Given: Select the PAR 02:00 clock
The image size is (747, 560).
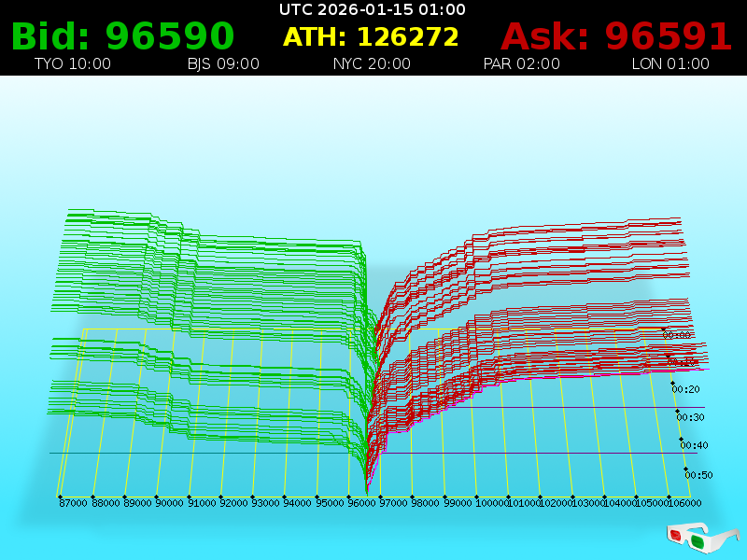Looking at the screenshot, I should tap(521, 64).
